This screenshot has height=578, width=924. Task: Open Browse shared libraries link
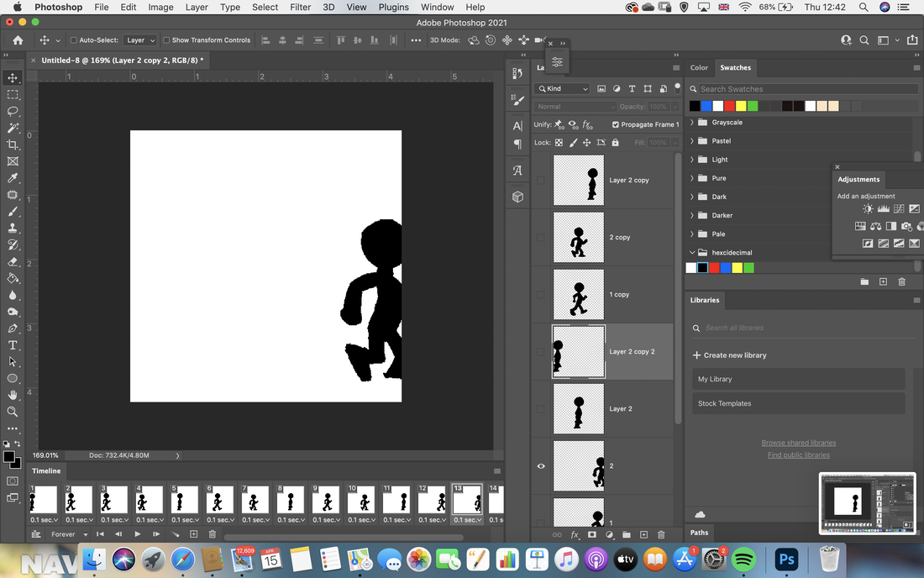click(799, 443)
